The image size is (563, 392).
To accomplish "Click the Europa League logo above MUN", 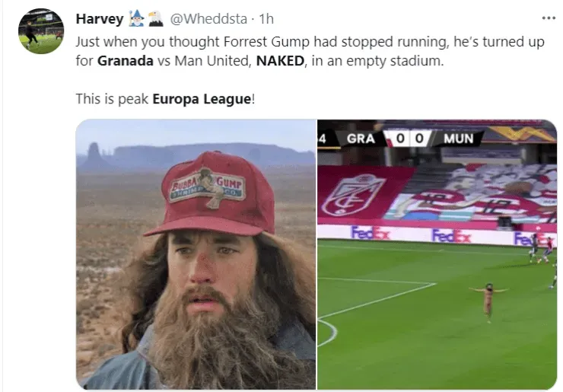I will click(520, 133).
